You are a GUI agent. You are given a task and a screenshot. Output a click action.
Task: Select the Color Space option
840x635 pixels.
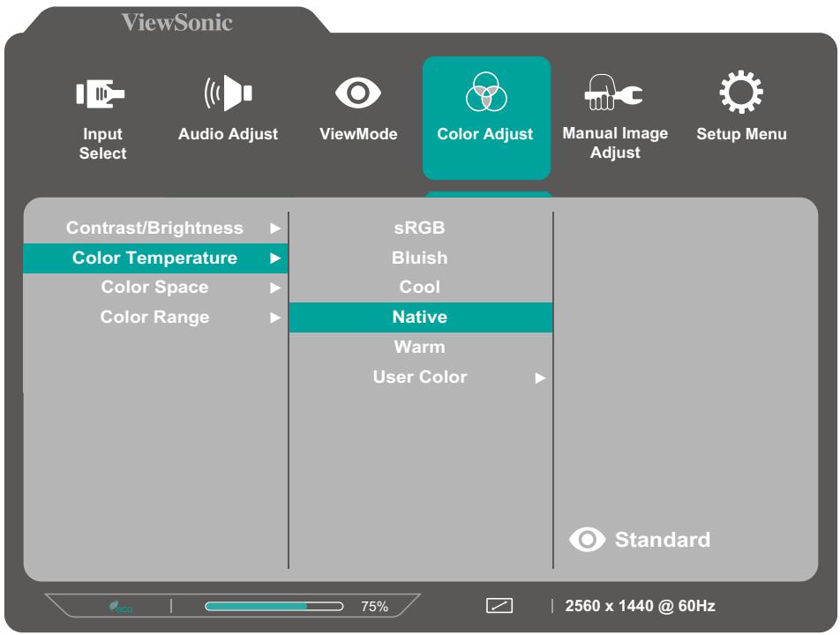155,288
